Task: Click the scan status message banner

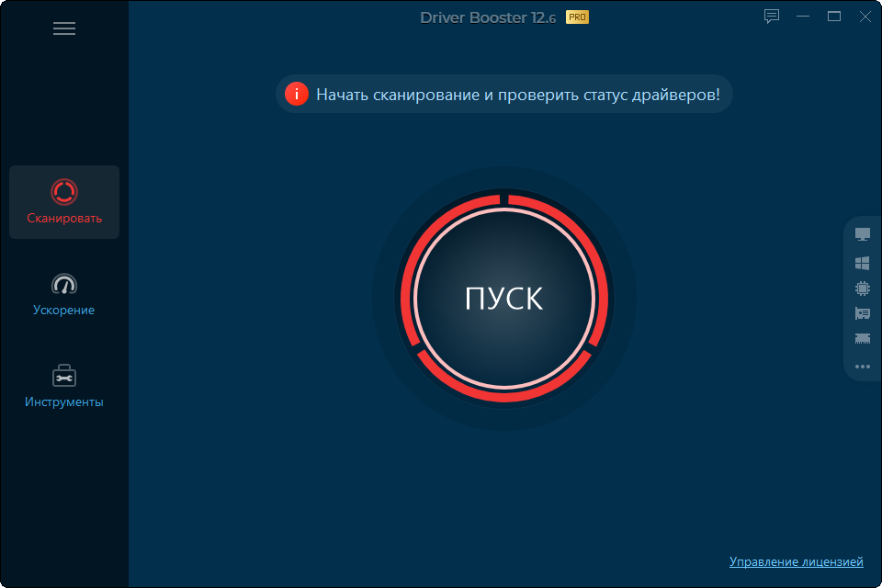Action: coord(504,94)
